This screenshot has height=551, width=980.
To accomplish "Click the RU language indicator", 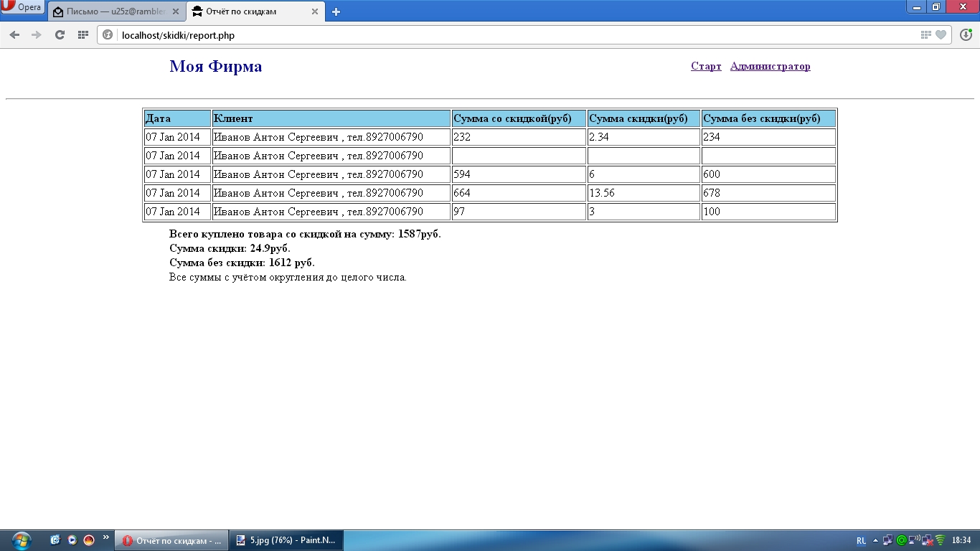I will click(861, 540).
